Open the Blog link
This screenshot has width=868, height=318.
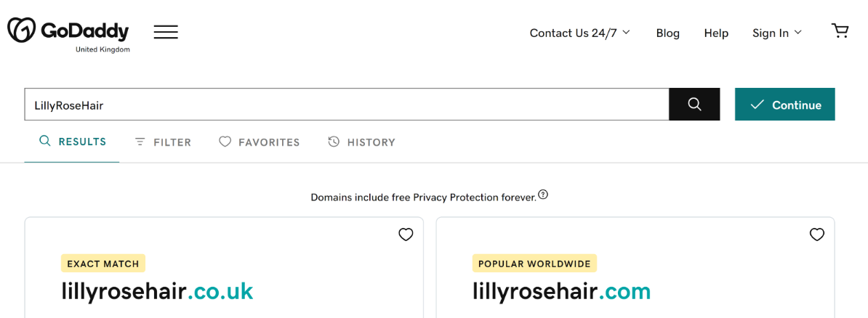(x=667, y=33)
